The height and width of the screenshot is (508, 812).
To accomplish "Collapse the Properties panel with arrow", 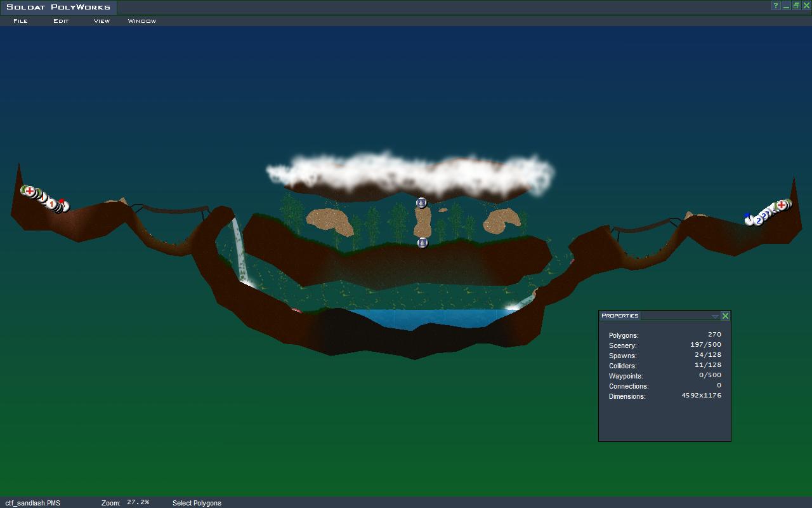I will [715, 316].
